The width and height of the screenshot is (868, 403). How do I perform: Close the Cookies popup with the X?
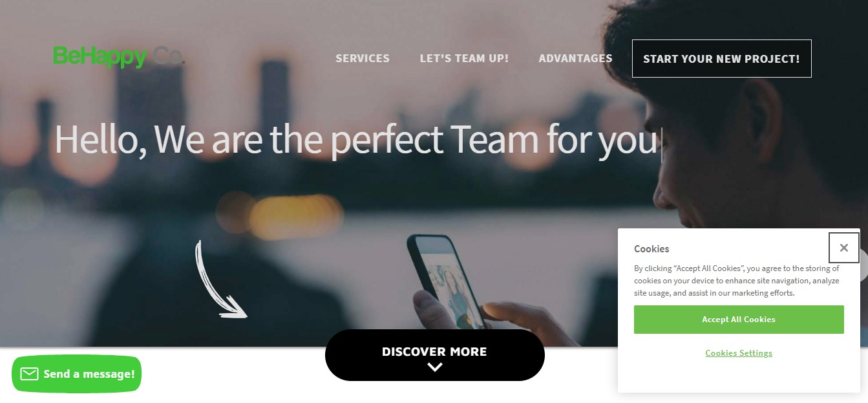point(843,248)
